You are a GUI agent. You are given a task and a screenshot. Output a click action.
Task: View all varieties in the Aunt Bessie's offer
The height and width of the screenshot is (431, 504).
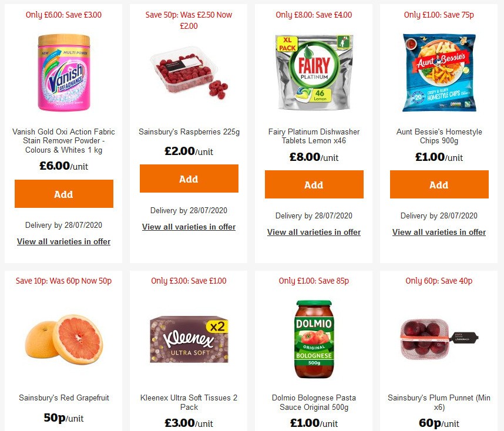[x=439, y=232]
